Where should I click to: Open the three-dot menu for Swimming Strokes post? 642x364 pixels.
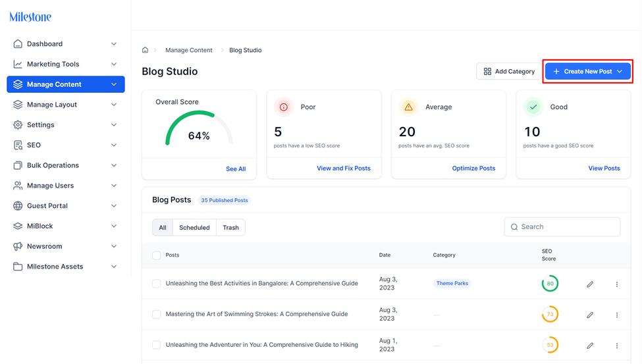[x=616, y=315]
